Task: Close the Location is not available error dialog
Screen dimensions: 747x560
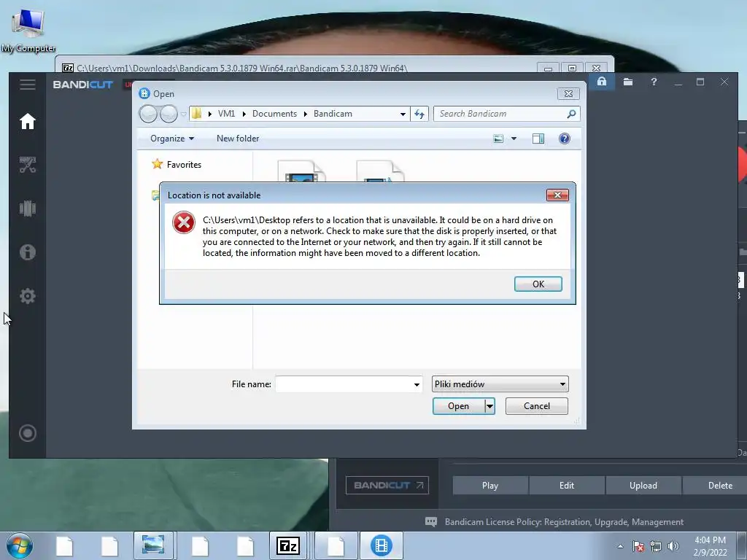Action: pyautogui.click(x=557, y=195)
